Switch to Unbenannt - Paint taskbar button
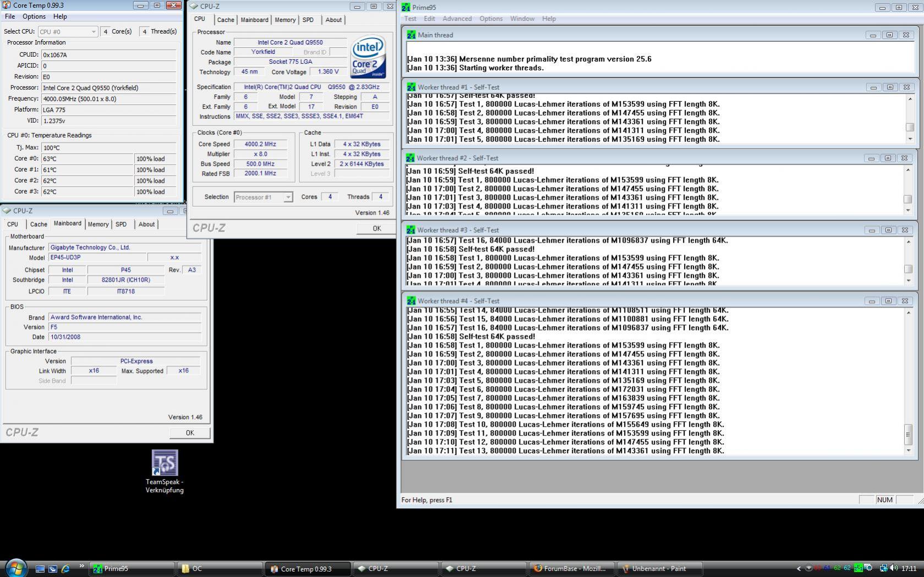This screenshot has width=924, height=577. 660,569
